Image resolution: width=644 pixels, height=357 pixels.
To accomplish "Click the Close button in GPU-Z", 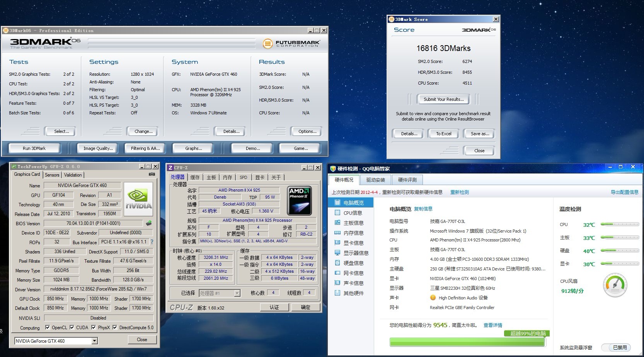I will point(142,340).
